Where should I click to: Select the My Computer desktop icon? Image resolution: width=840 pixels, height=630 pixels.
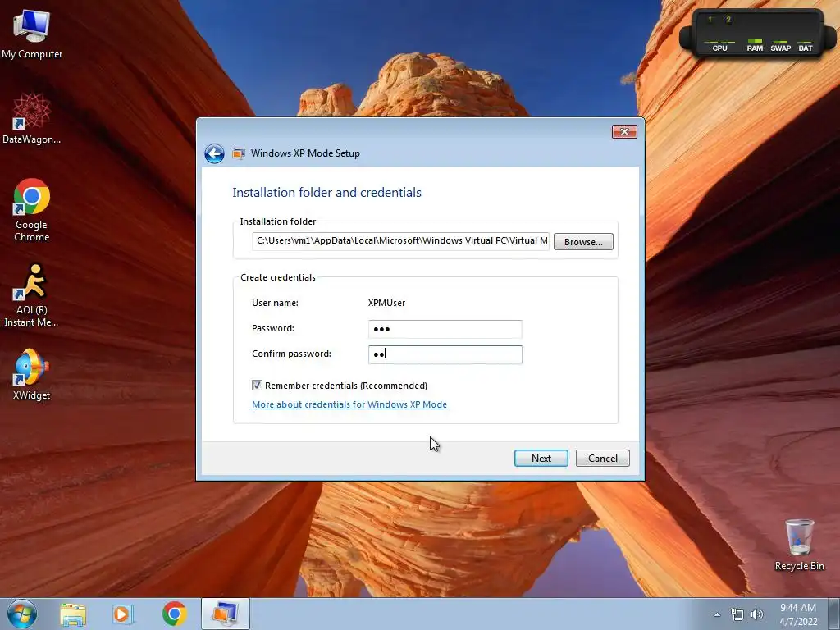point(32,34)
